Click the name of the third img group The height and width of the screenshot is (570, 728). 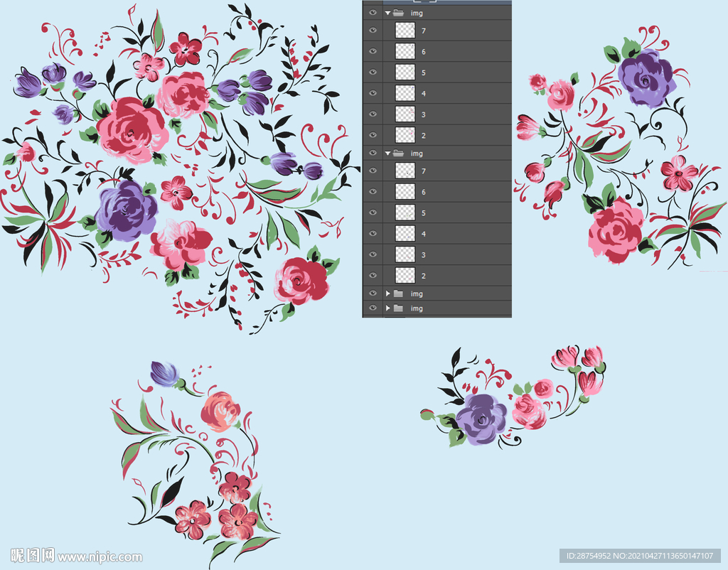(x=417, y=294)
